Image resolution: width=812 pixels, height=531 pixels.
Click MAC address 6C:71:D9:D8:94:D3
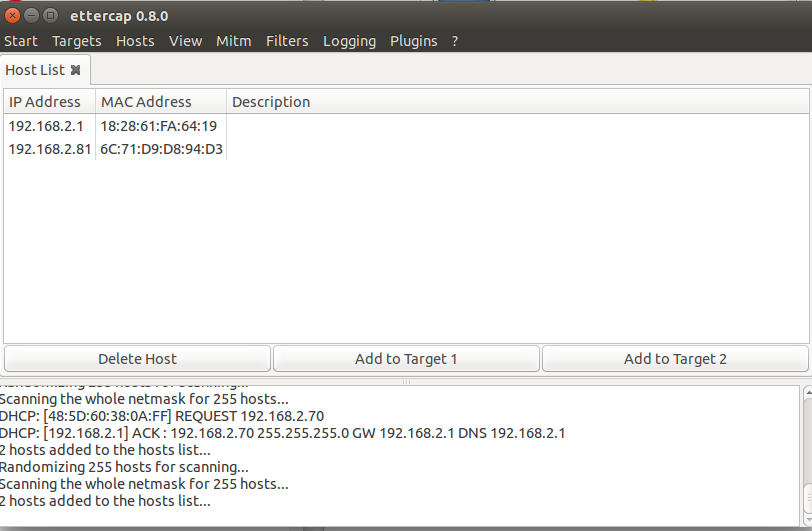(x=162, y=149)
